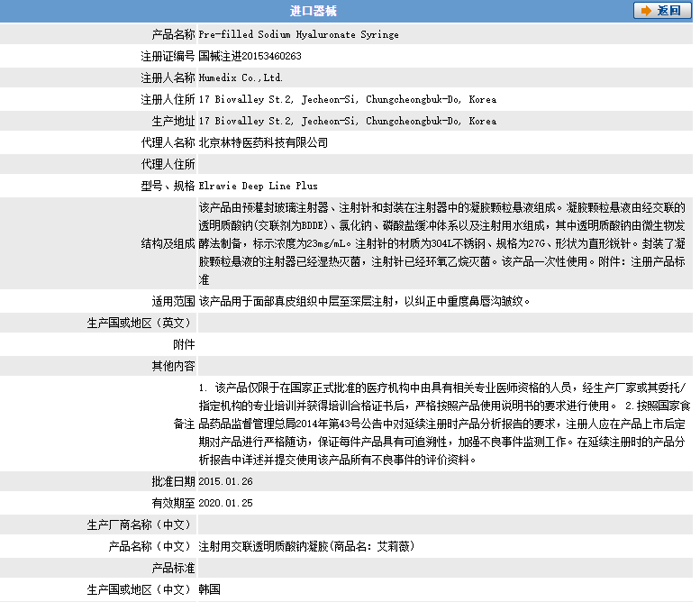This screenshot has height=602, width=700.
Task: Click the 结构及组成 description paragraph
Action: pyautogui.click(x=441, y=243)
